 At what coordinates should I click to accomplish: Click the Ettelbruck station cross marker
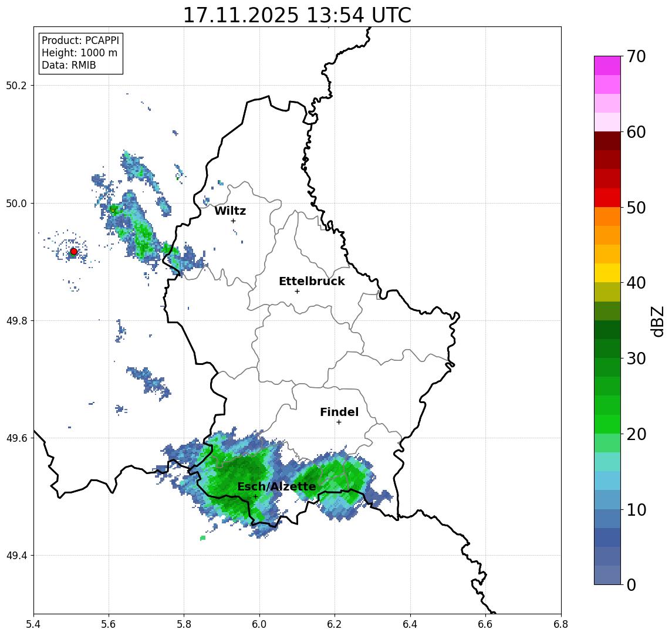pos(297,292)
